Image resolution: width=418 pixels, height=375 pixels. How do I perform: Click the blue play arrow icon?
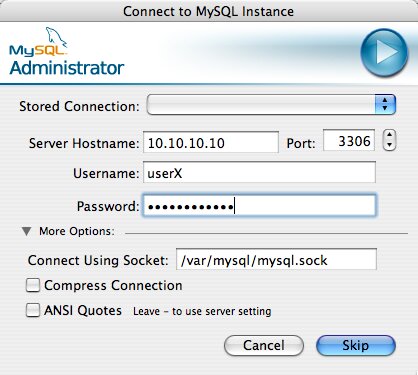[x=384, y=53]
